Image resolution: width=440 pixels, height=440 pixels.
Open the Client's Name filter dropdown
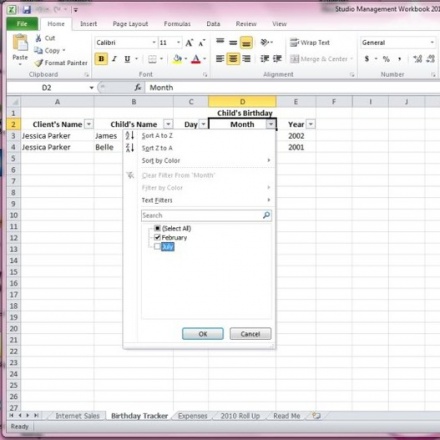click(89, 124)
